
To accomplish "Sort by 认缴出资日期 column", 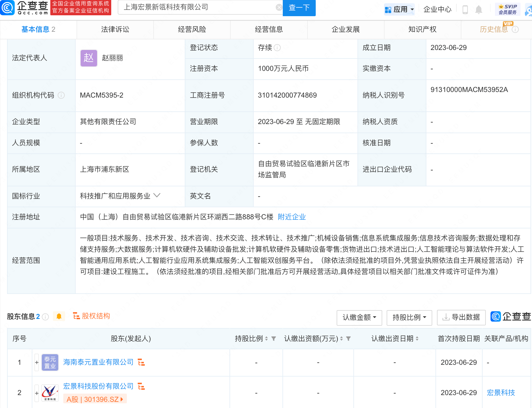I will [417, 339].
